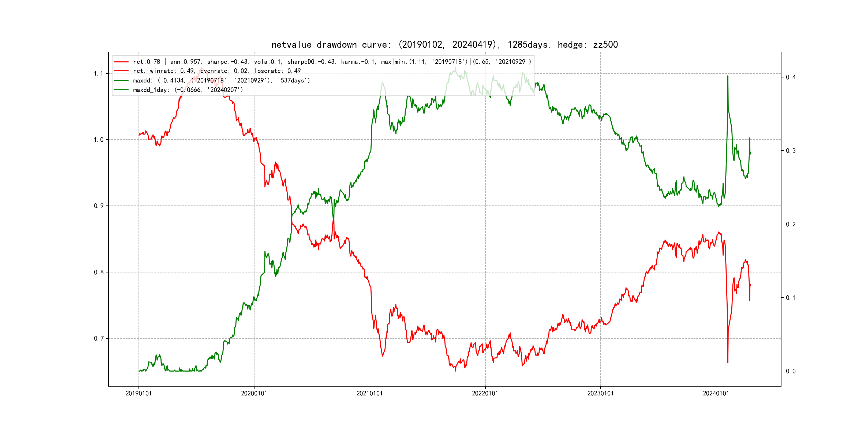This screenshot has width=868, height=434.
Task: Click the 0.7 left y-axis tick label
Action: (x=98, y=338)
